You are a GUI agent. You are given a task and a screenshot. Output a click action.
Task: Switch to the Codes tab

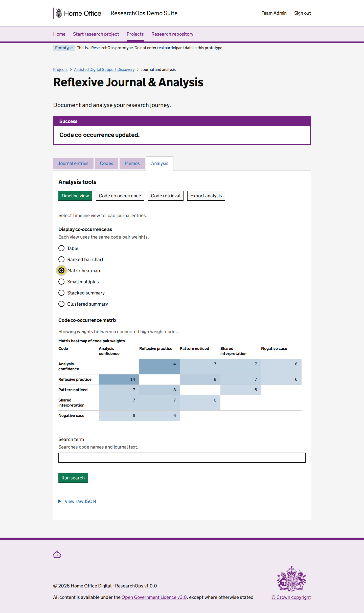click(106, 163)
